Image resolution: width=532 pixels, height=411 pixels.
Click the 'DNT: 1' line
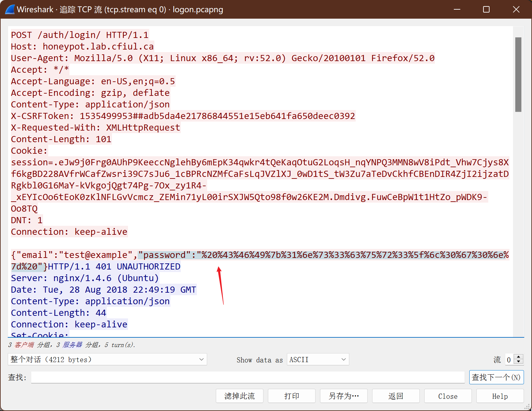[x=27, y=220]
